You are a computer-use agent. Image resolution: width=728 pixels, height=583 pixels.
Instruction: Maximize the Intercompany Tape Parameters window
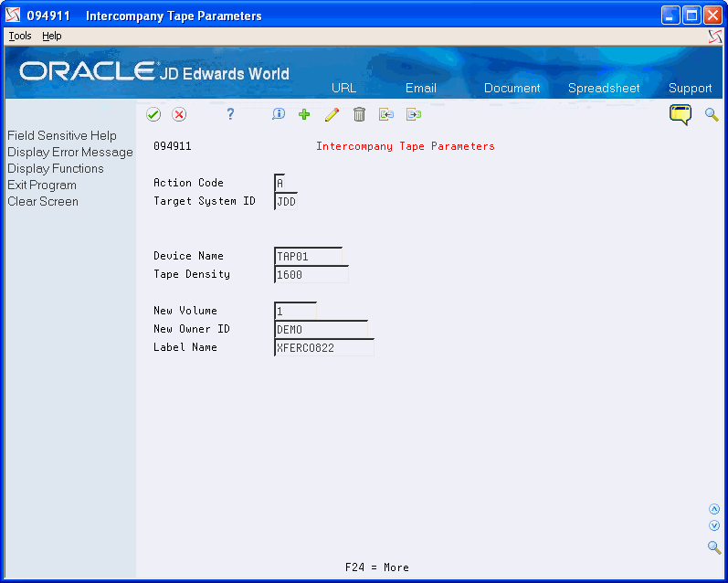point(691,16)
